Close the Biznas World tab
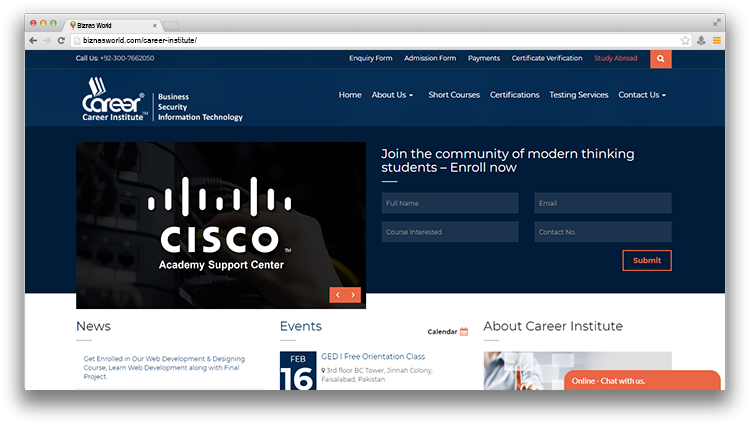Viewport: 750px width, 425px height. click(x=154, y=25)
